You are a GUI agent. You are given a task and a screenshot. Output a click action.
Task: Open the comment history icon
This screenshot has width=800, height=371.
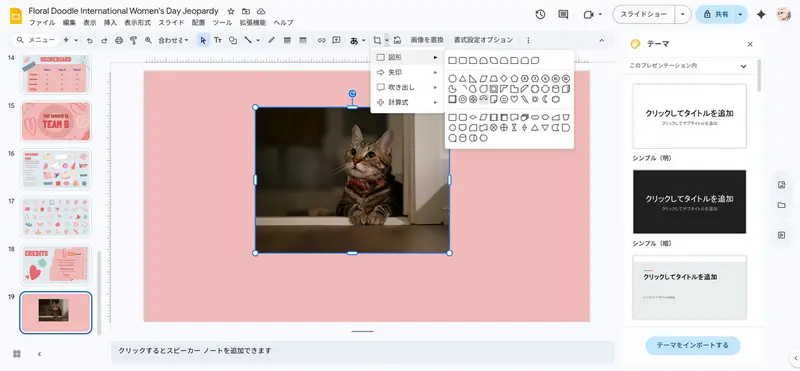pyautogui.click(x=563, y=14)
